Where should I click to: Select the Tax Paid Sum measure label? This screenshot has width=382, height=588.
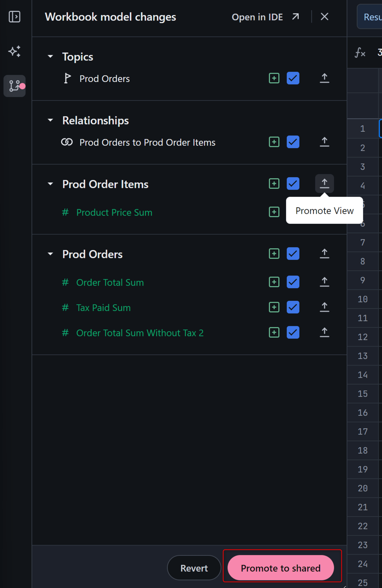(x=103, y=308)
